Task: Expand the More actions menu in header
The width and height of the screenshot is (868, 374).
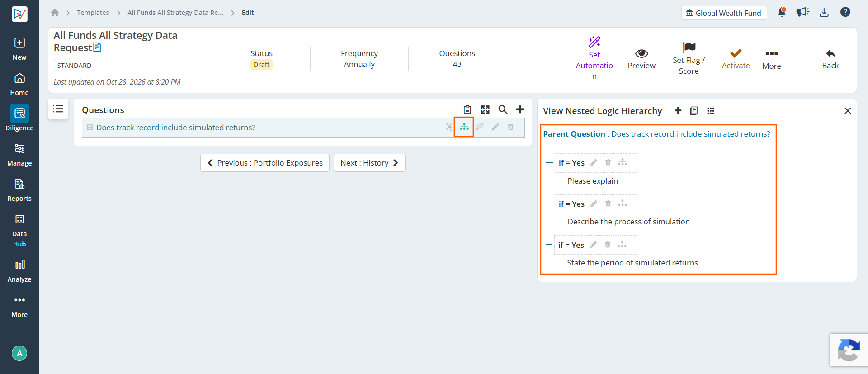Action: coord(772,60)
